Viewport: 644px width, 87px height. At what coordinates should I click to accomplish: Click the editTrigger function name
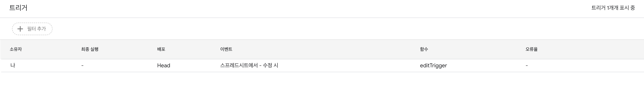[x=433, y=65]
